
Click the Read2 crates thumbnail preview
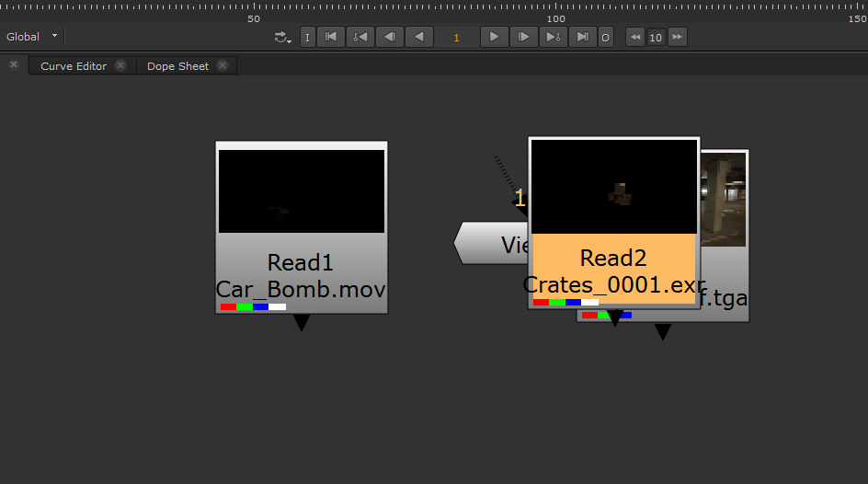coord(614,187)
